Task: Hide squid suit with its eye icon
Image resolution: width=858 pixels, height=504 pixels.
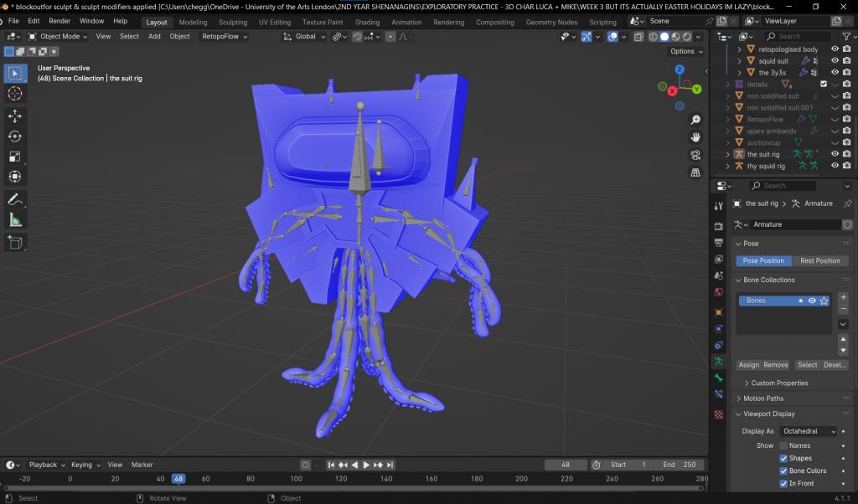Action: tap(835, 60)
